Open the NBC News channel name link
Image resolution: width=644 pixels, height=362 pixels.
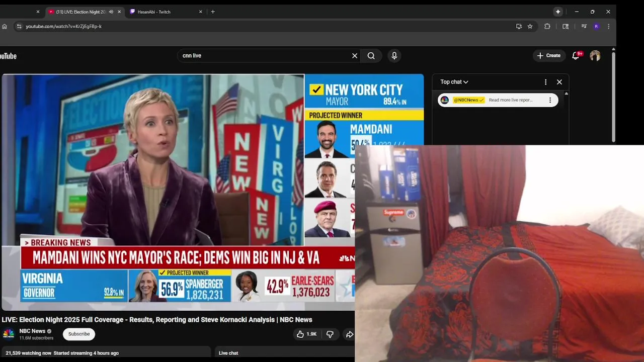coord(32,331)
